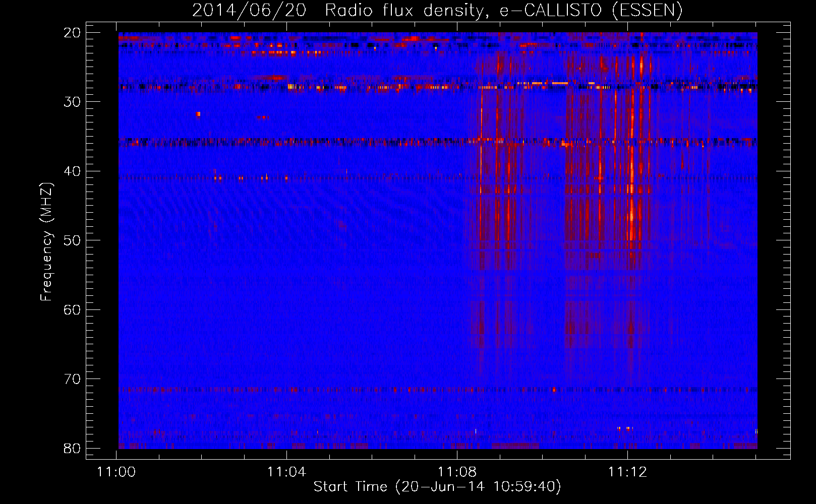Click the "11:08" time tick label
This screenshot has height=504, width=816.
point(457,472)
